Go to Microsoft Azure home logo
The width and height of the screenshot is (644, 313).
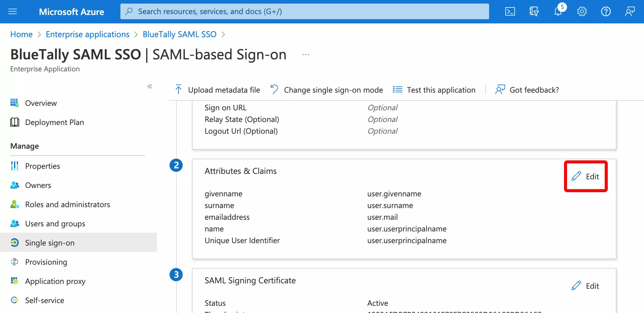(71, 12)
